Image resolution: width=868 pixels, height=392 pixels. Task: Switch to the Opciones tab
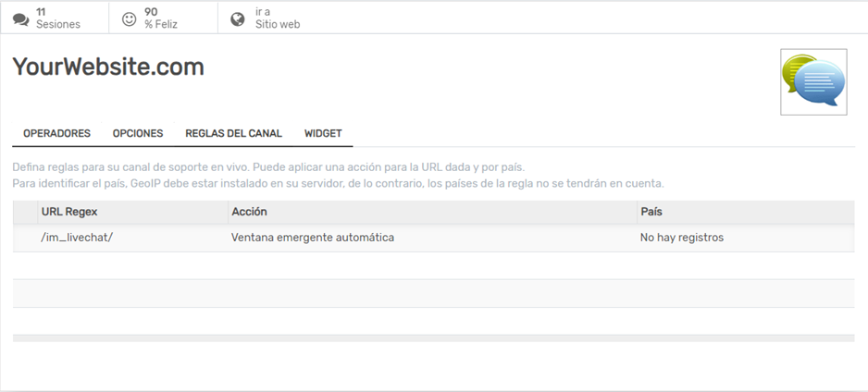pos(138,133)
